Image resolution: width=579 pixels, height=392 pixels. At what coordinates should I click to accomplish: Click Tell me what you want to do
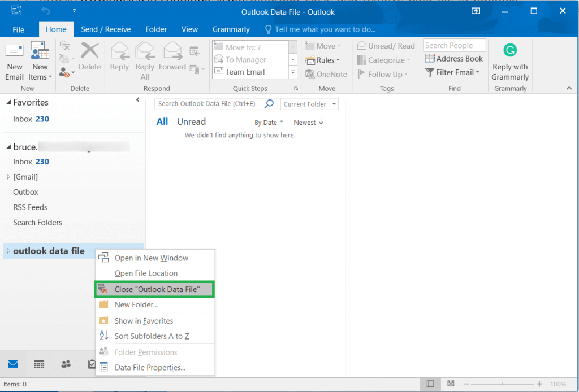[x=320, y=29]
